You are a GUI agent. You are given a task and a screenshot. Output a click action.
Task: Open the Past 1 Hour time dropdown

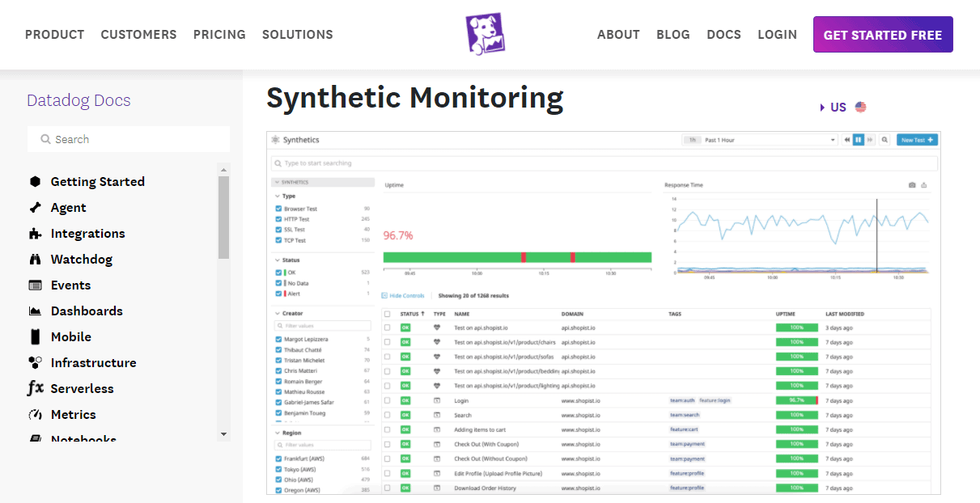[x=759, y=140]
